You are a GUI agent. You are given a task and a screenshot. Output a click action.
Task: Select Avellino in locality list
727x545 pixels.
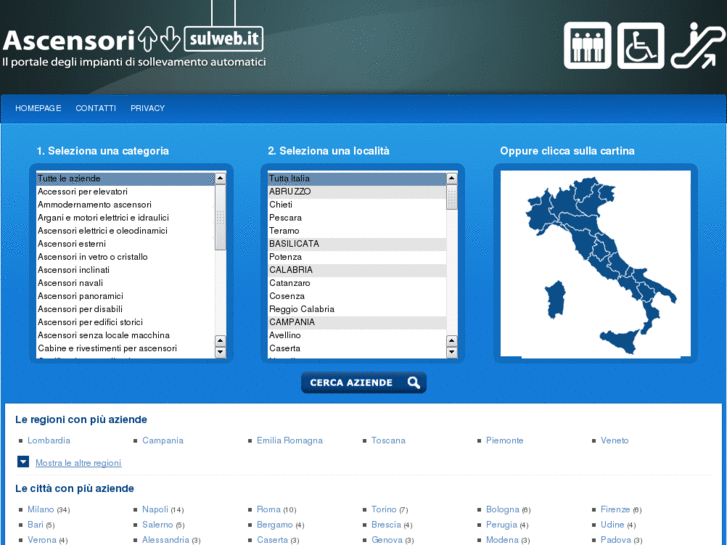357,335
